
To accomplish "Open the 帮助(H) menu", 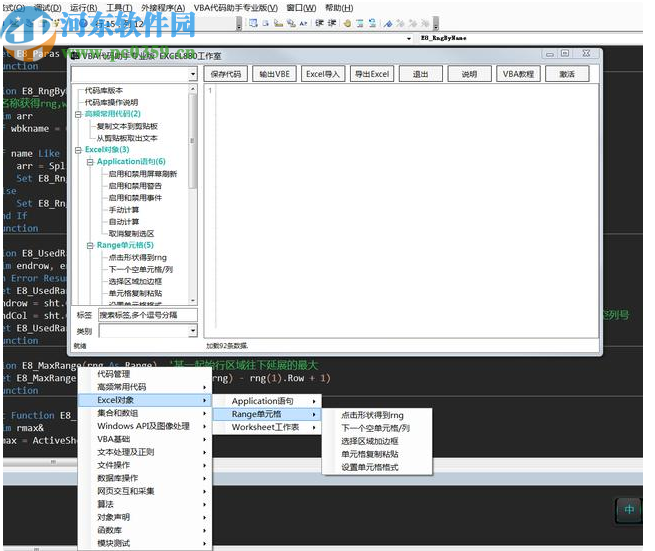I will click(339, 8).
